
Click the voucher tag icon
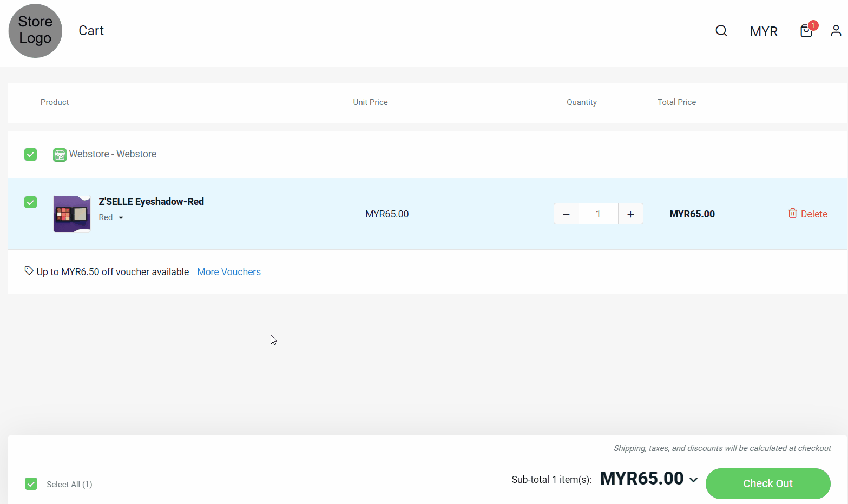29,271
